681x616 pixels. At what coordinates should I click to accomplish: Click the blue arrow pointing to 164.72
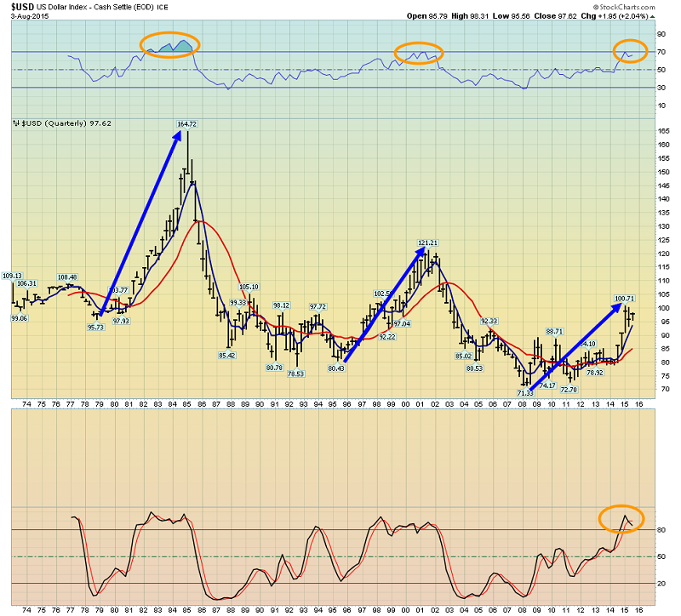click(142, 224)
